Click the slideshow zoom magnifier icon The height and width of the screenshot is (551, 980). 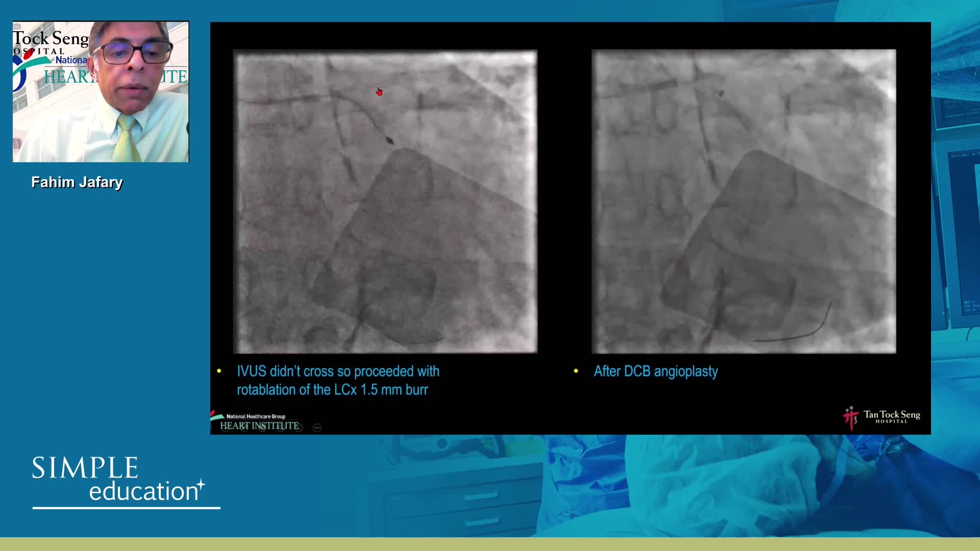point(300,428)
